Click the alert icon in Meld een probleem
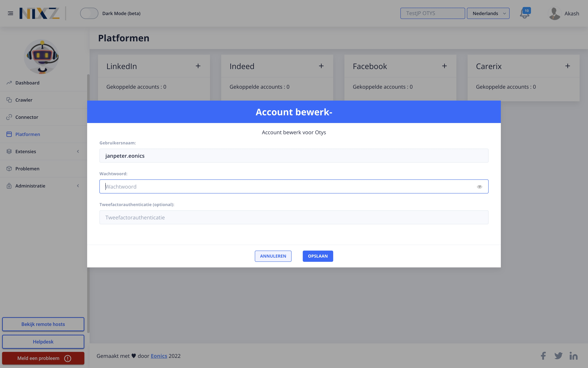The image size is (588, 368). pos(68,358)
